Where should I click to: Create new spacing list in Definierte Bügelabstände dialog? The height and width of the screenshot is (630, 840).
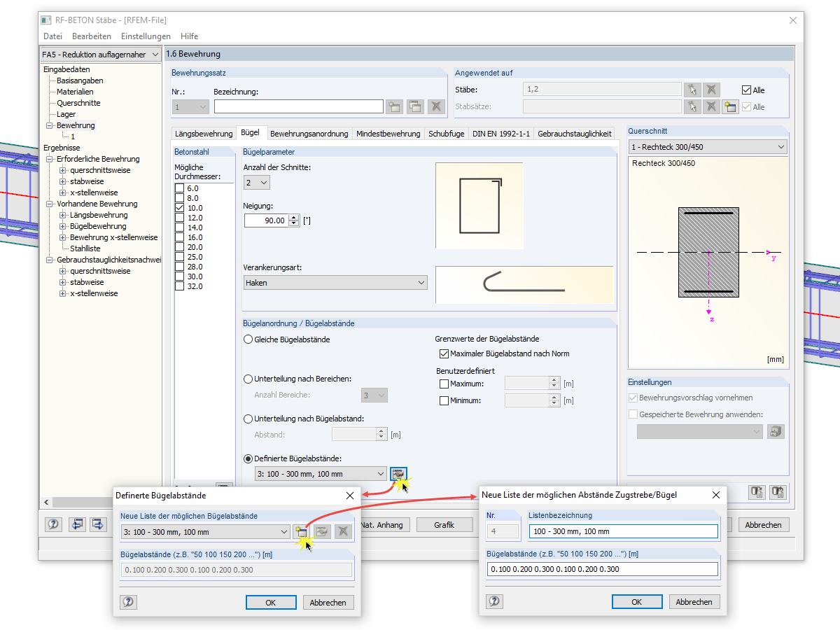[301, 532]
